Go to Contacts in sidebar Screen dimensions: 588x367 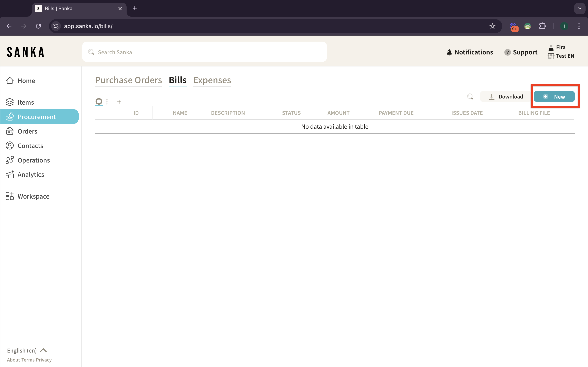pyautogui.click(x=30, y=146)
